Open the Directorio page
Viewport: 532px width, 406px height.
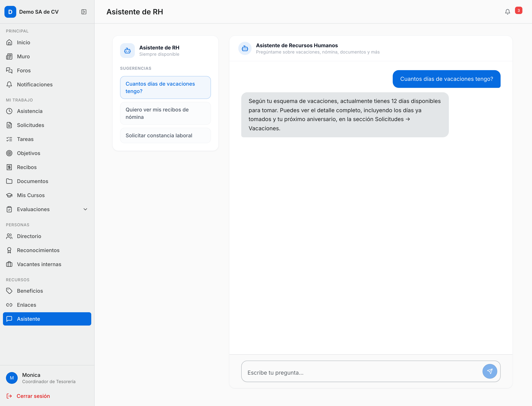coord(47,236)
